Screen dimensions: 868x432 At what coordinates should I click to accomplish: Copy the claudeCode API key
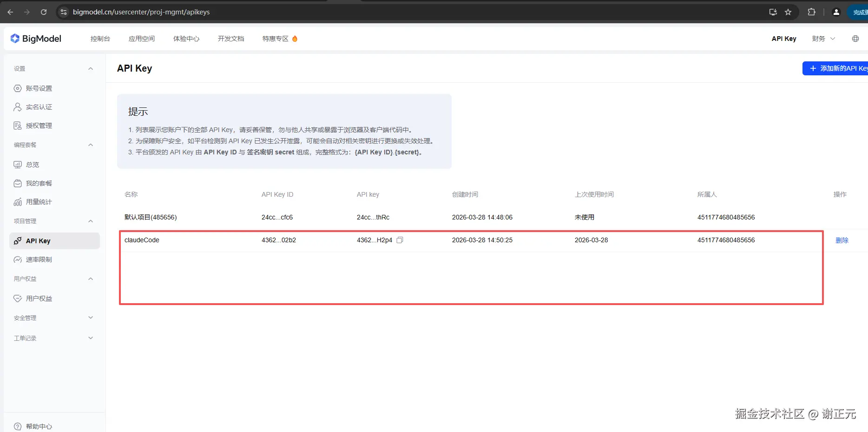coord(400,240)
